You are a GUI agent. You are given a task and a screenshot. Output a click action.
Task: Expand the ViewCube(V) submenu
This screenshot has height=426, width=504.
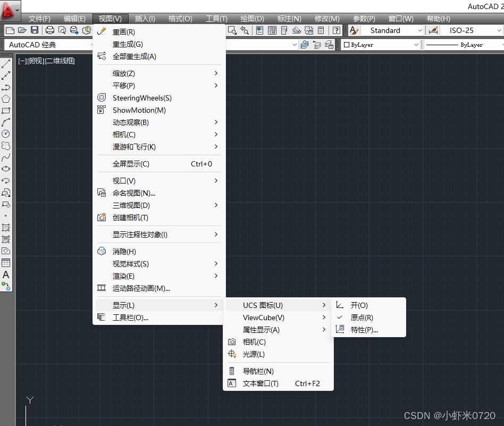click(278, 318)
